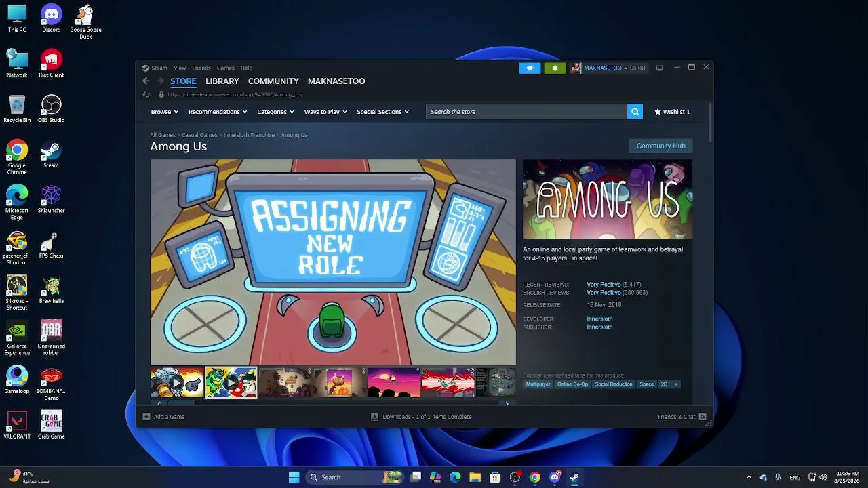Switch to the COMMUNITY tab
The height and width of the screenshot is (488, 868).
(x=273, y=81)
